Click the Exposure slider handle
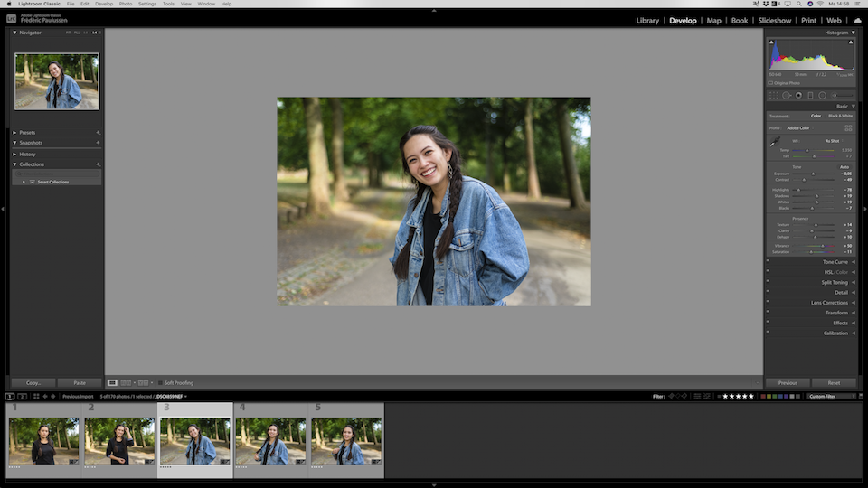The width and height of the screenshot is (868, 488). click(x=813, y=174)
